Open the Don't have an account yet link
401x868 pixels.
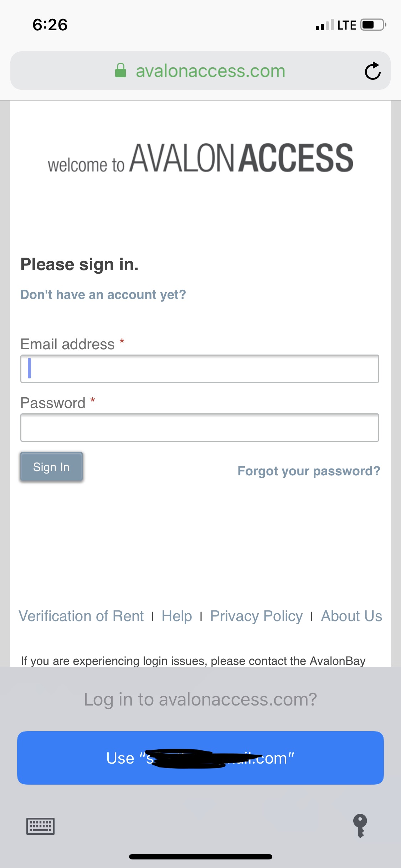pos(103,295)
